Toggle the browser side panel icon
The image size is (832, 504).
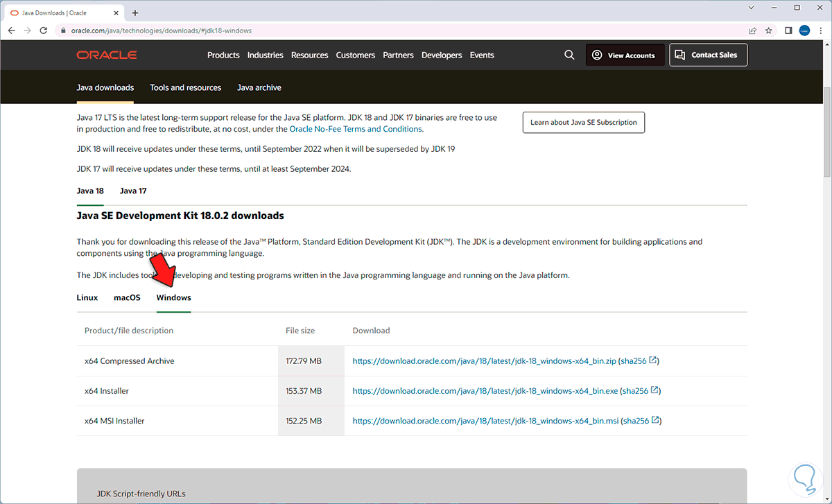pyautogui.click(x=788, y=31)
